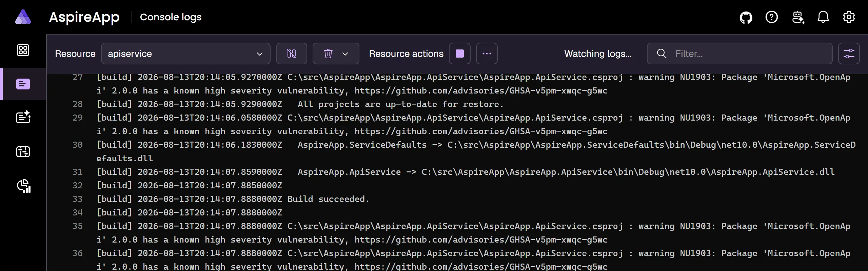Click 'All projects are up-to-date for restore.'
The height and width of the screenshot is (271, 868).
(x=400, y=104)
